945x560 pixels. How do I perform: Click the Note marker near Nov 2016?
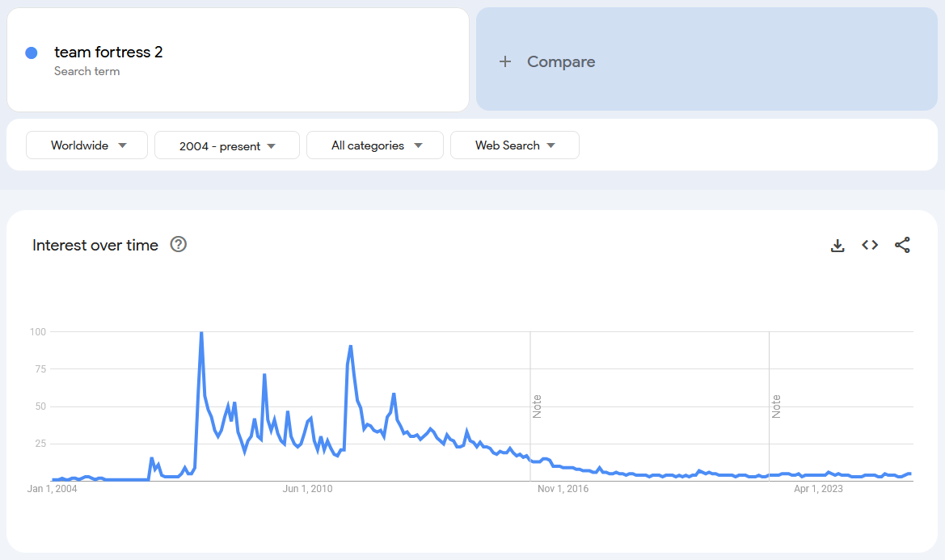537,406
